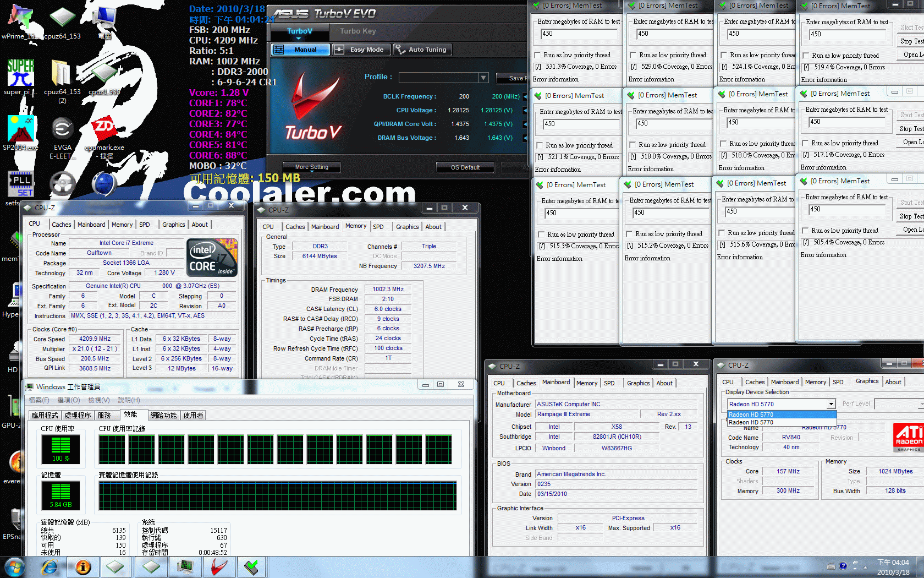Viewport: 924px width, 578px height.
Task: Choose the unhighlighted second Radeon HD 5770 option
Action: (x=782, y=422)
